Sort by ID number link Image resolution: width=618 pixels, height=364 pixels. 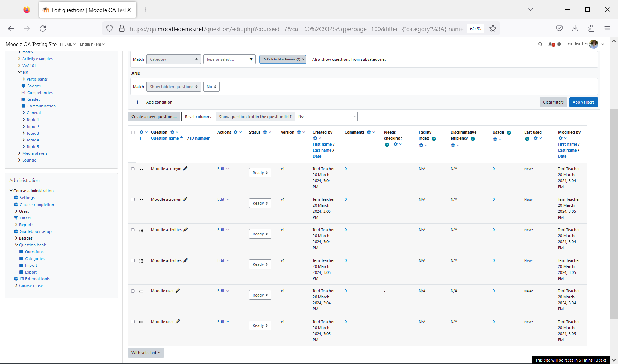(200, 138)
